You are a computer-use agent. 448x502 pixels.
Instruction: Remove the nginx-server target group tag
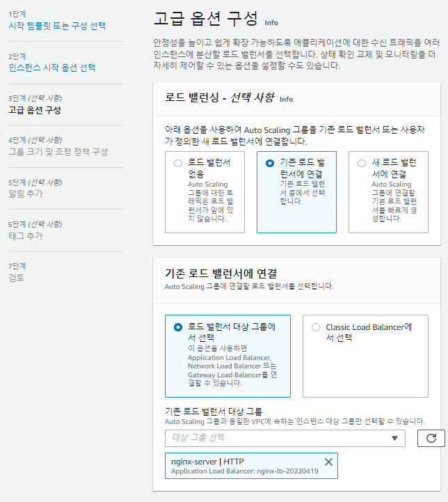point(328,462)
